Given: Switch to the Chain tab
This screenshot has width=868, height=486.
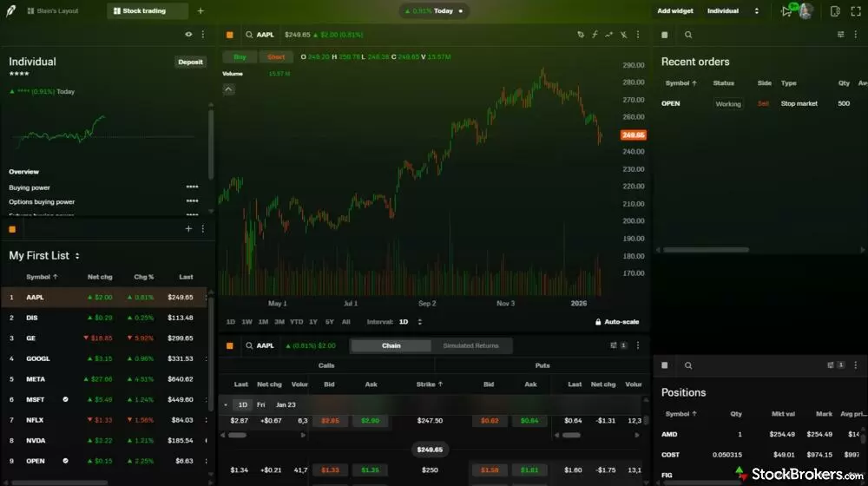Looking at the screenshot, I should tap(391, 345).
